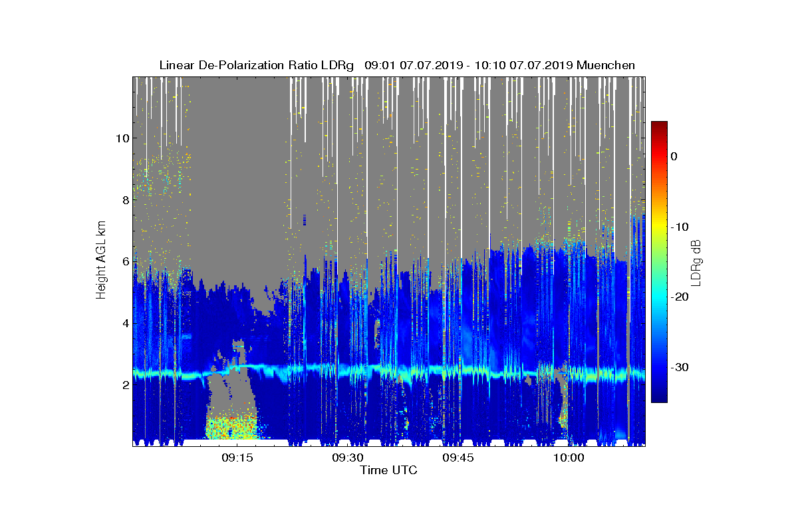Click the plot title 'Linear De-Polarization Ratio LDRg'
This screenshot has height=532, width=798.
(258, 65)
